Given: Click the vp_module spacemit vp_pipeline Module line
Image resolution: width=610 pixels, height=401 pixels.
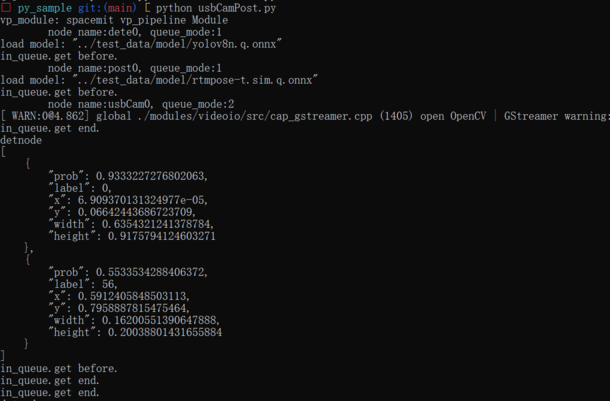Looking at the screenshot, I should coord(114,20).
